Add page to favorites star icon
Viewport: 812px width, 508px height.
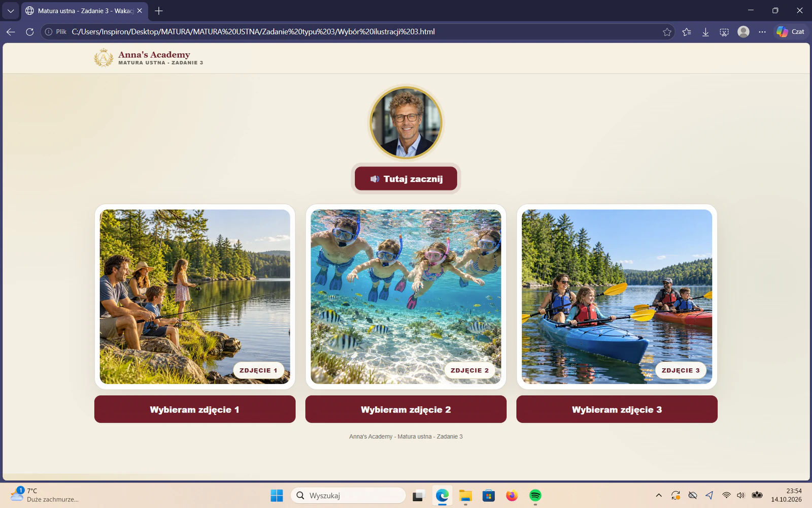pos(667,31)
